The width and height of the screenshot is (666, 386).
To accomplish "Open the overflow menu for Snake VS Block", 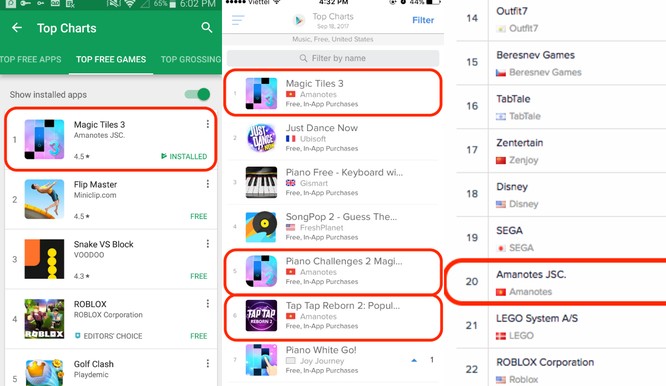I will pos(208,244).
